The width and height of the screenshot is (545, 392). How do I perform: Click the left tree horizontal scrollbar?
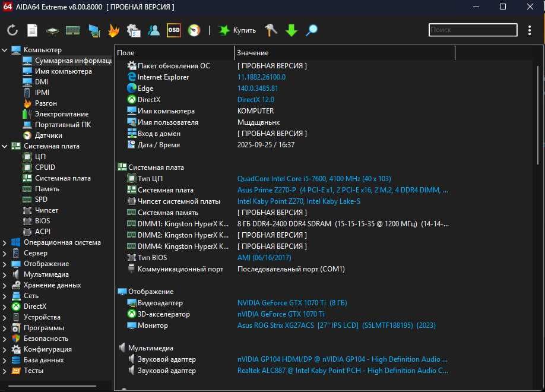tap(52, 385)
